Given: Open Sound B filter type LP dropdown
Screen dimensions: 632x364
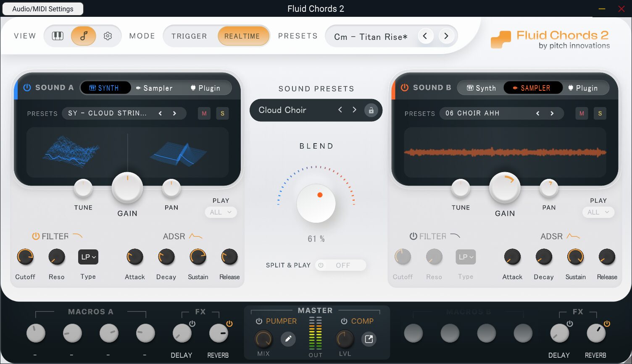Looking at the screenshot, I should tap(466, 257).
